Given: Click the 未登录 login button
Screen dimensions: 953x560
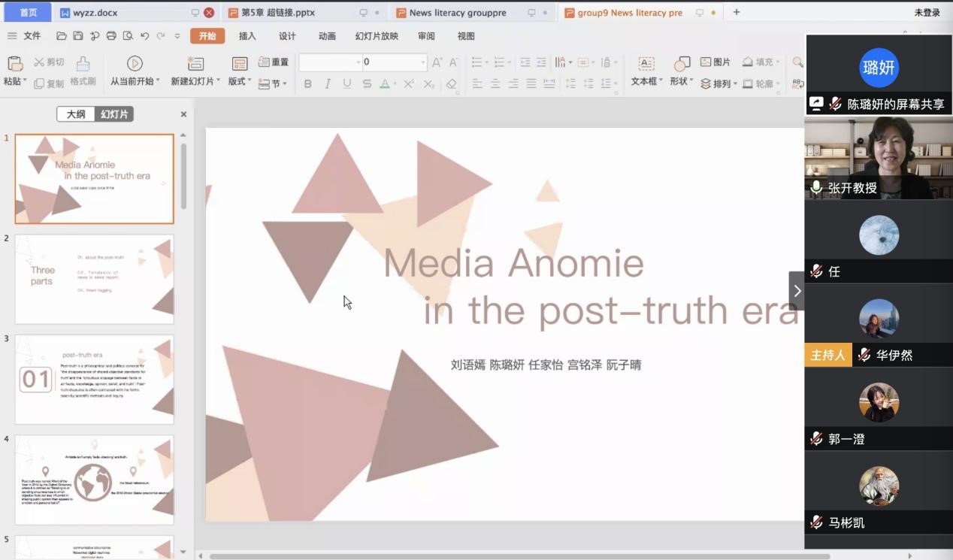Looking at the screenshot, I should click(x=927, y=13).
